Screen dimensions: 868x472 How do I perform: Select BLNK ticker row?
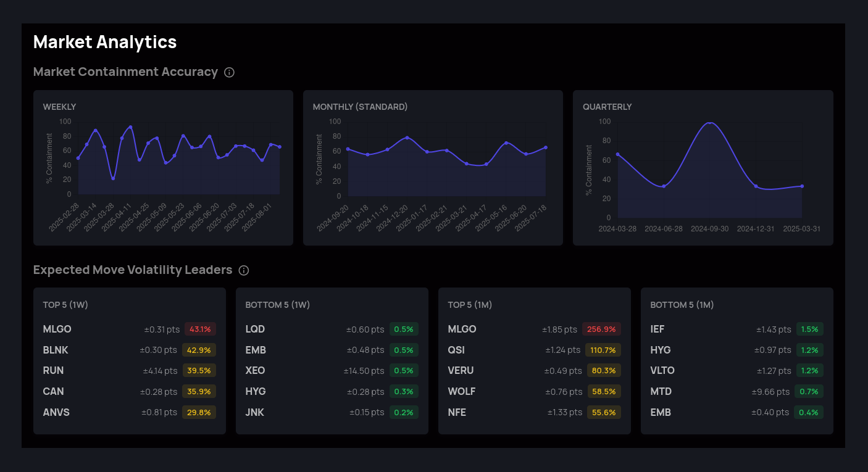pyautogui.click(x=56, y=350)
